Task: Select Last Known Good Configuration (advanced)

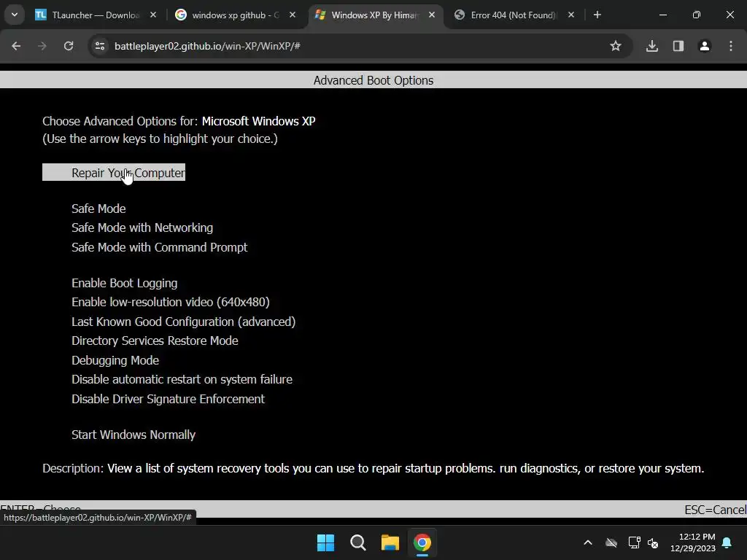Action: (183, 322)
